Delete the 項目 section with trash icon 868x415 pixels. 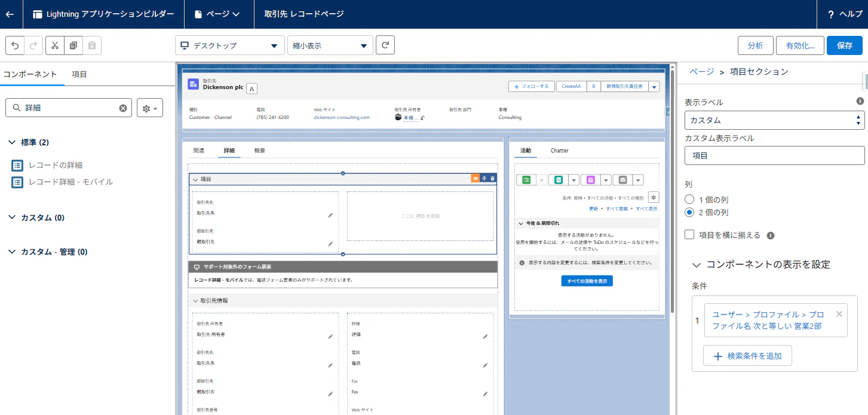(492, 178)
